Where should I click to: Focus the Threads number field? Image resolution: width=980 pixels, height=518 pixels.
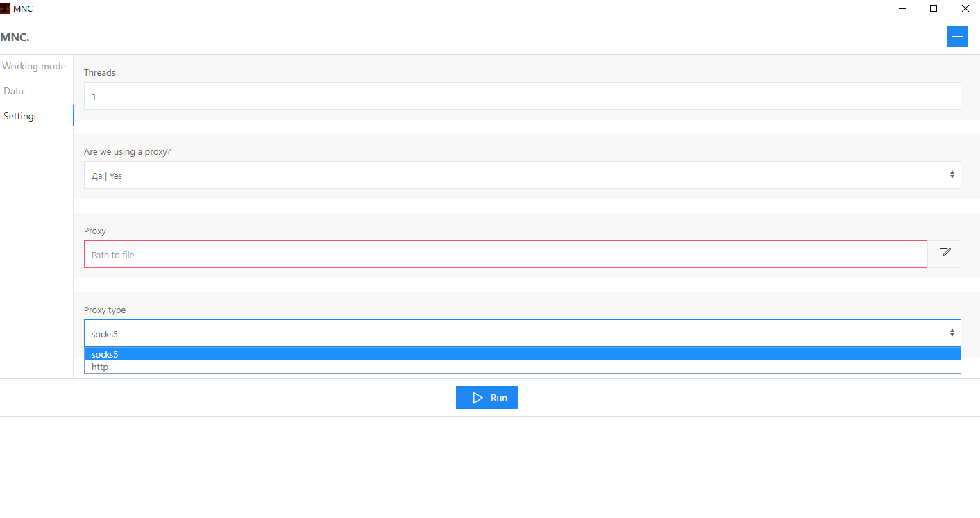[x=522, y=96]
